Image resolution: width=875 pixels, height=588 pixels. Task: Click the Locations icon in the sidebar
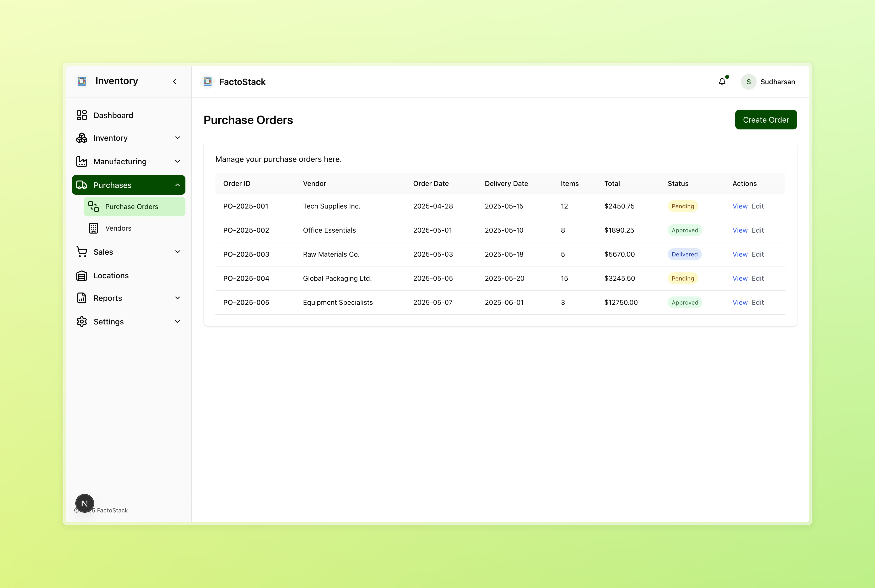click(x=82, y=276)
